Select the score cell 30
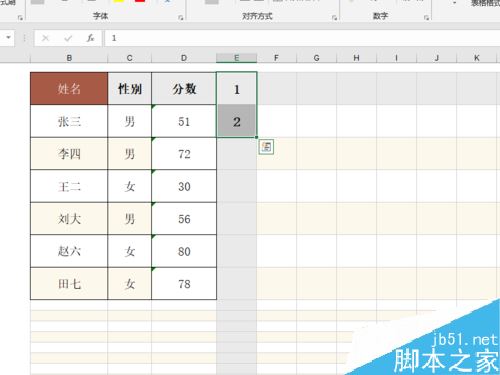 [x=184, y=186]
